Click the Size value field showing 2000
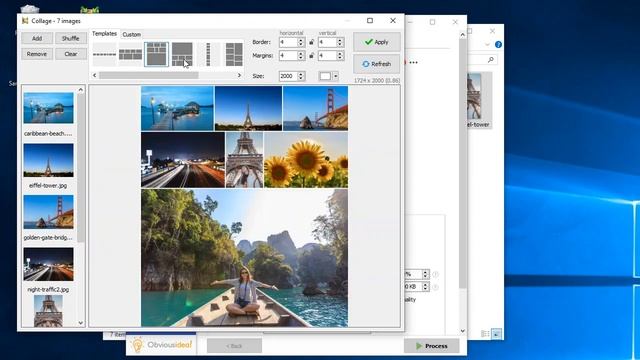Screen dimensions: 640x360 coord(288,76)
